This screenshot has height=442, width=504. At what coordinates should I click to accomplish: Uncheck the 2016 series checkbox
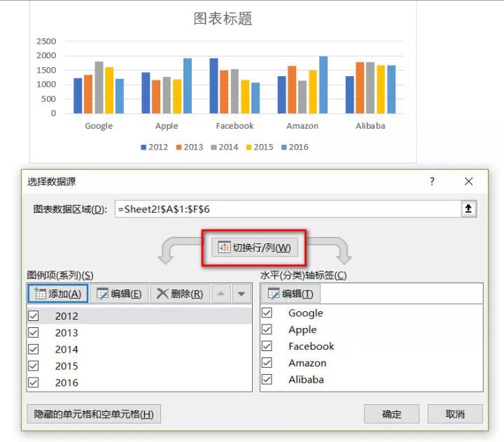pos(34,383)
